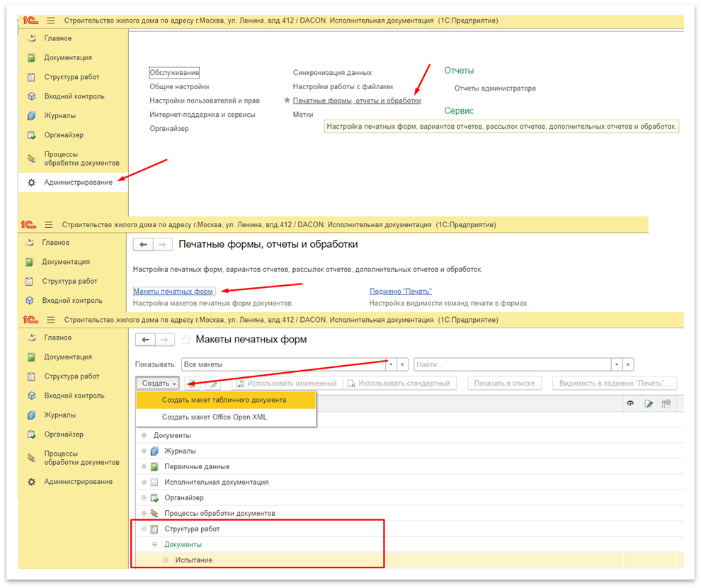
Task: Open the 'Отчеты администратора' link
Action: (494, 88)
